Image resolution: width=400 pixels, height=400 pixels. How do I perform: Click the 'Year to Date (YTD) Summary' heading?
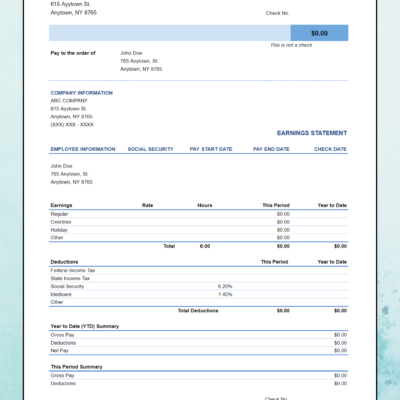click(85, 326)
